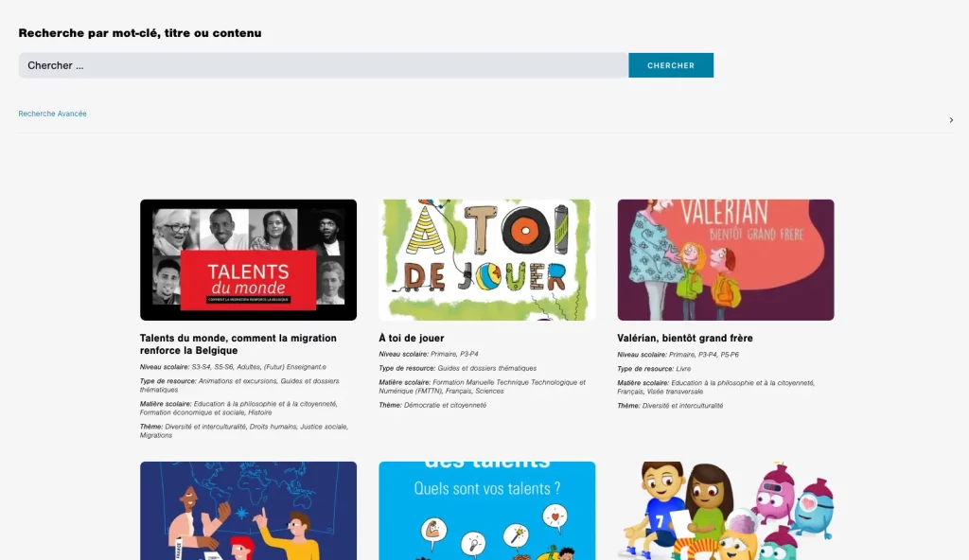Click the title Talents du monde, comment la migration
This screenshot has height=560, width=969.
pos(238,344)
